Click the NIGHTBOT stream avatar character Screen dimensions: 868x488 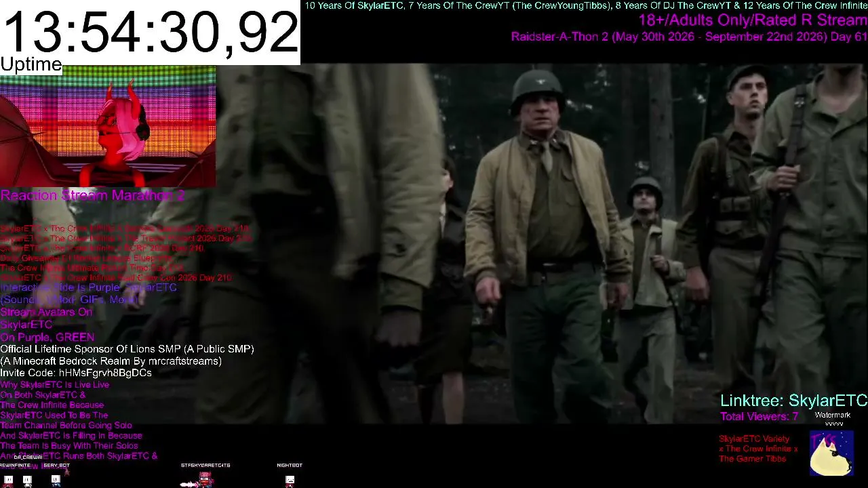(x=290, y=481)
